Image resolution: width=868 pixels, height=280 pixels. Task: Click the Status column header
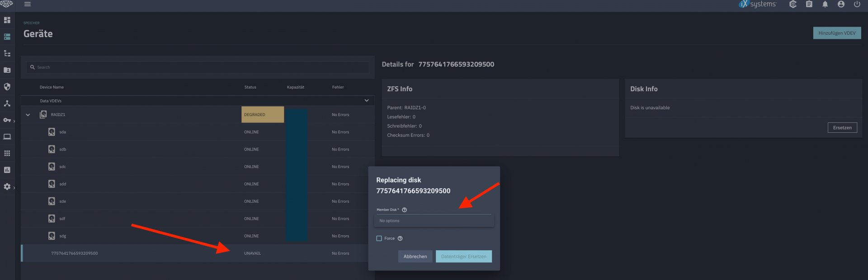[250, 87]
